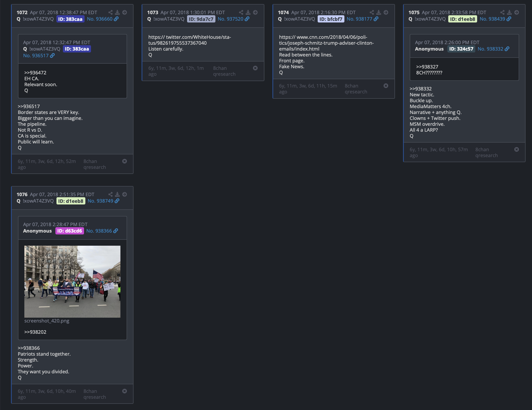Open link No. 936660
Screen dimensions: 532x410
pyautogui.click(x=102, y=19)
